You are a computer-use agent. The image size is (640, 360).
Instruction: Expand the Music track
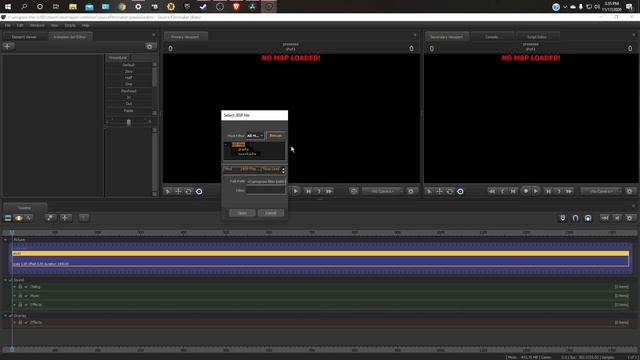coord(15,296)
